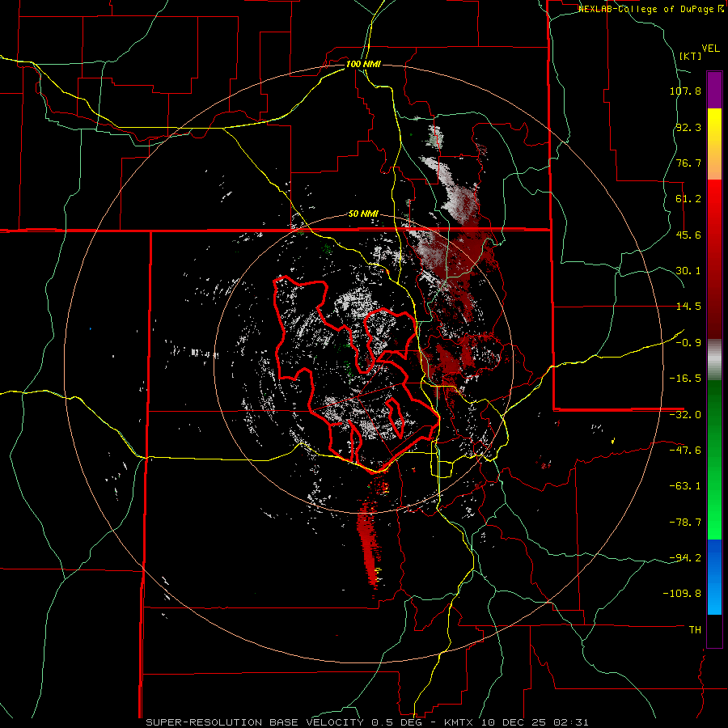Select the 61.2 velocity scale value

pos(688,199)
